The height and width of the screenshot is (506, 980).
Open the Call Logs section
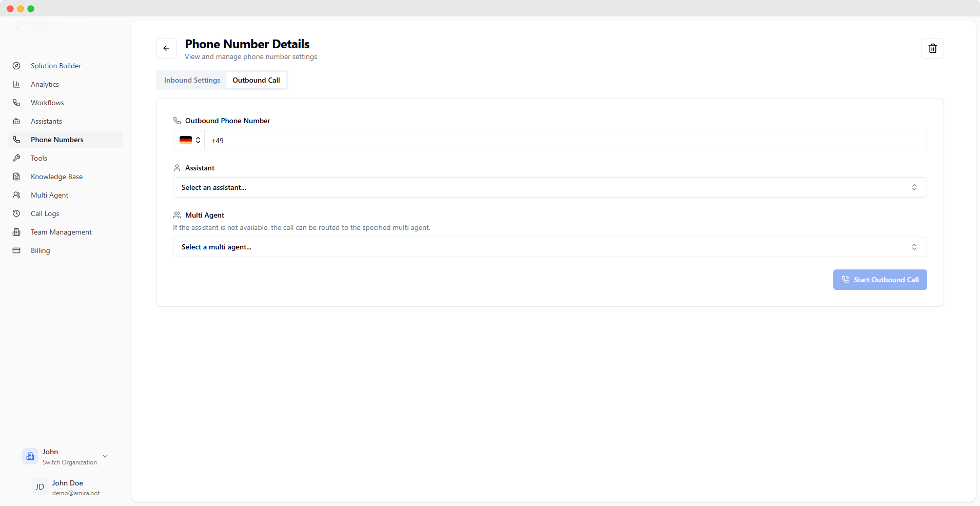[45, 213]
